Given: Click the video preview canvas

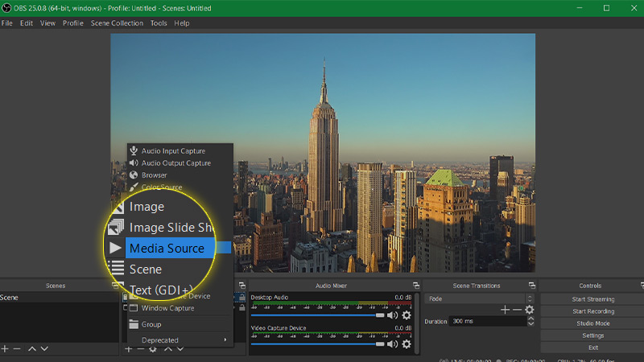Looking at the screenshot, I should [x=323, y=153].
